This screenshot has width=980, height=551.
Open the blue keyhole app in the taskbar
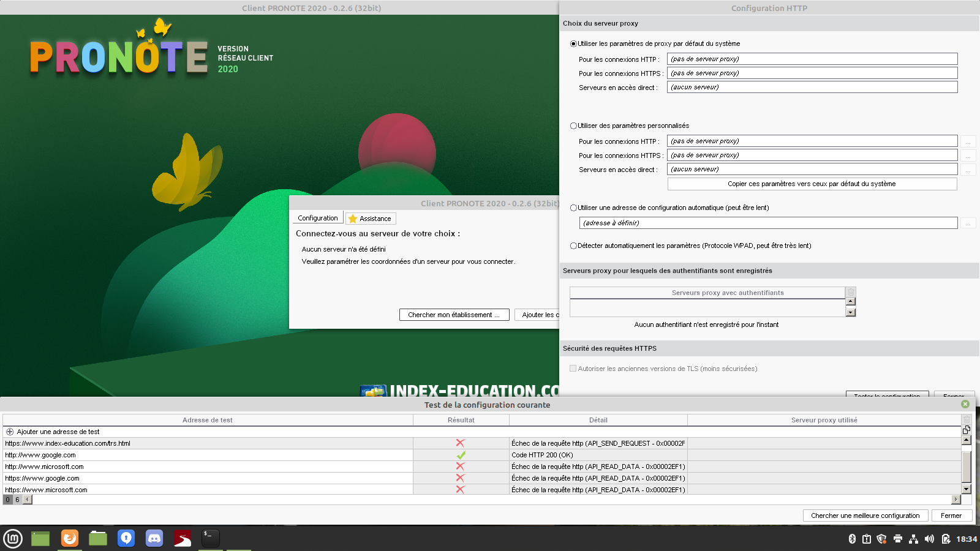126,538
